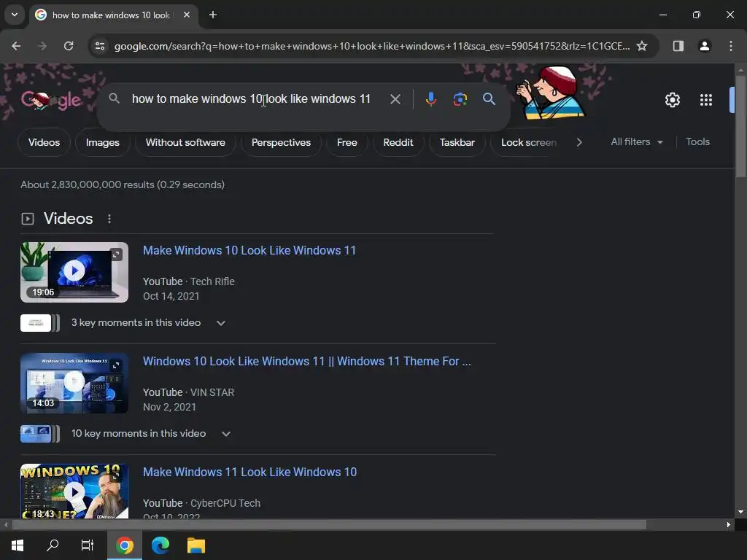This screenshot has width=747, height=560.
Task: Open the Windows Start menu
Action: click(18, 545)
